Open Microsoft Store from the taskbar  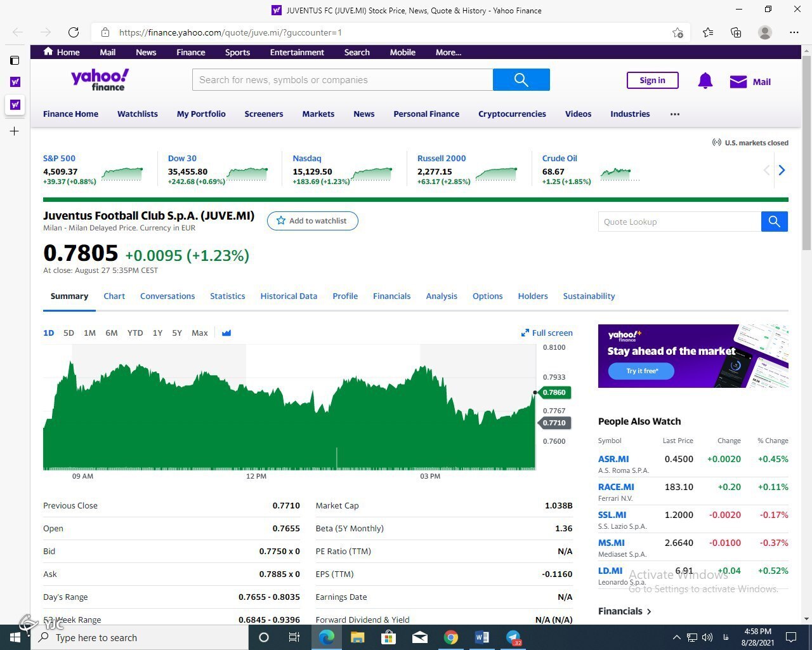click(389, 637)
